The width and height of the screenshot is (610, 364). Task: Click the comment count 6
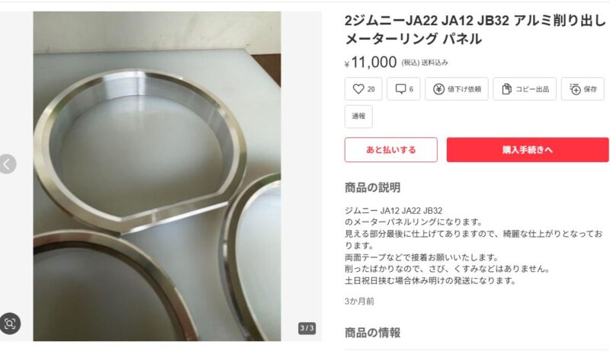(411, 89)
